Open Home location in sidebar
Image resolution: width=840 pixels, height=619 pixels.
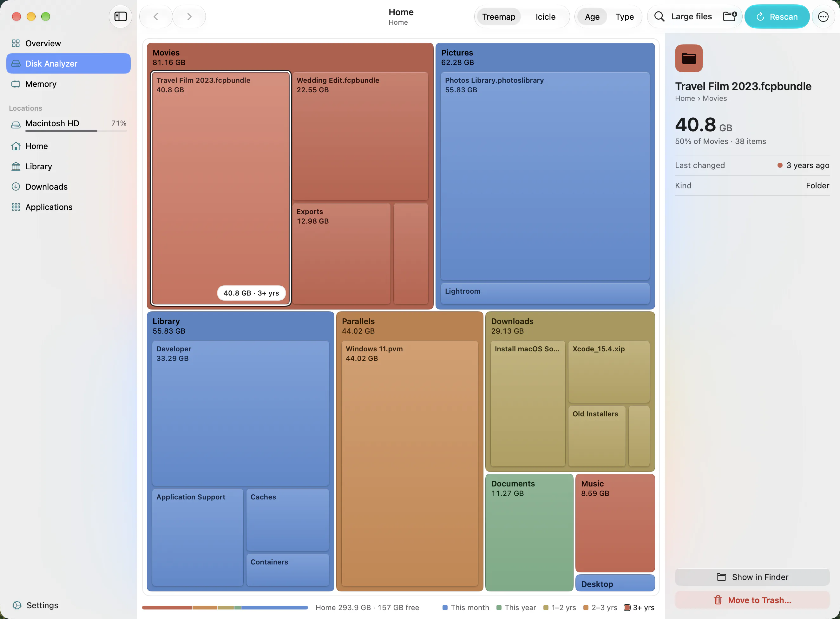69,146
